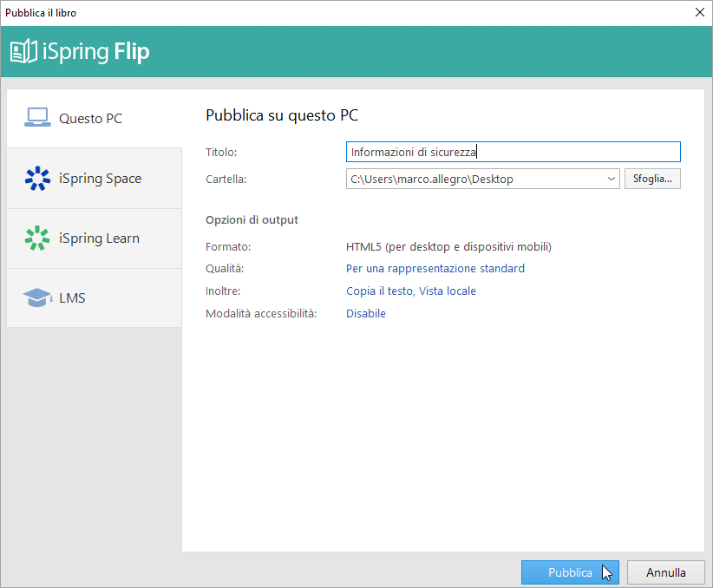Click the green iSpring Learn starburst icon

37,238
